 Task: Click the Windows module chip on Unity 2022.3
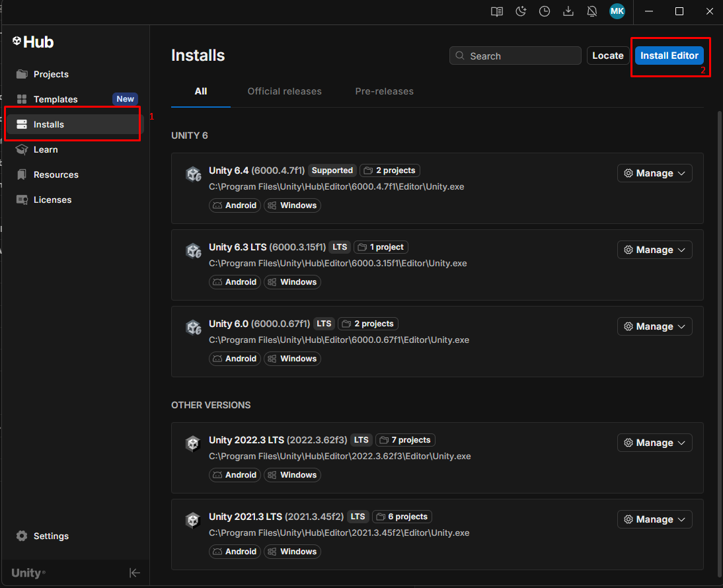point(292,475)
